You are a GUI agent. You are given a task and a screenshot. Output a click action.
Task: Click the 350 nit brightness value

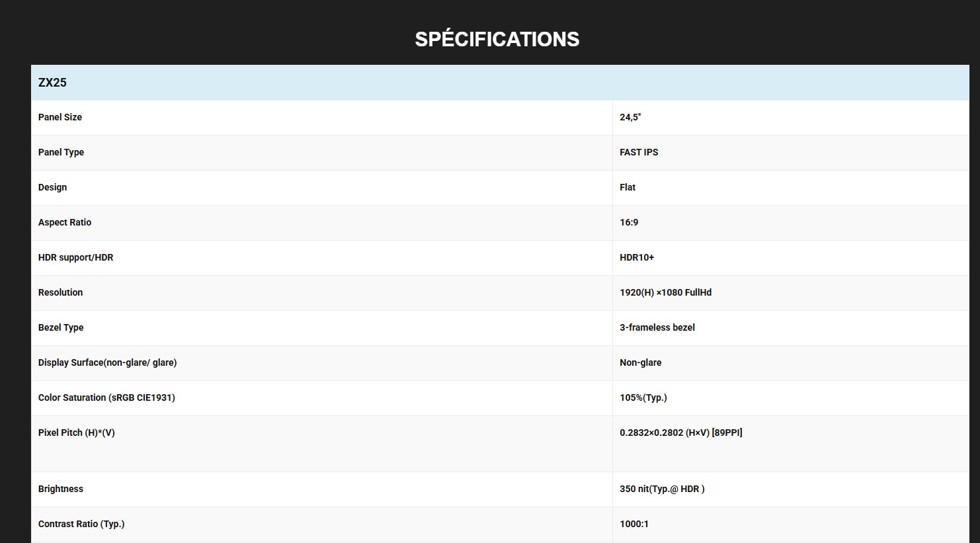(662, 489)
